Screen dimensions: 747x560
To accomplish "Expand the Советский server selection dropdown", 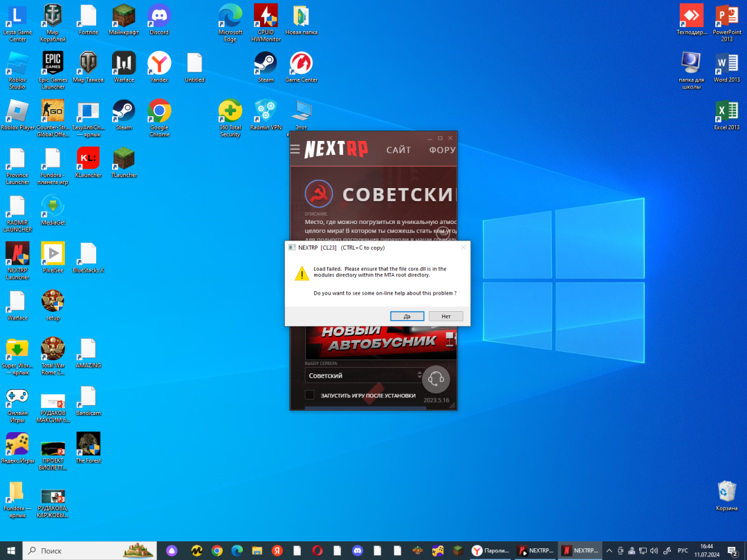I will (x=364, y=375).
